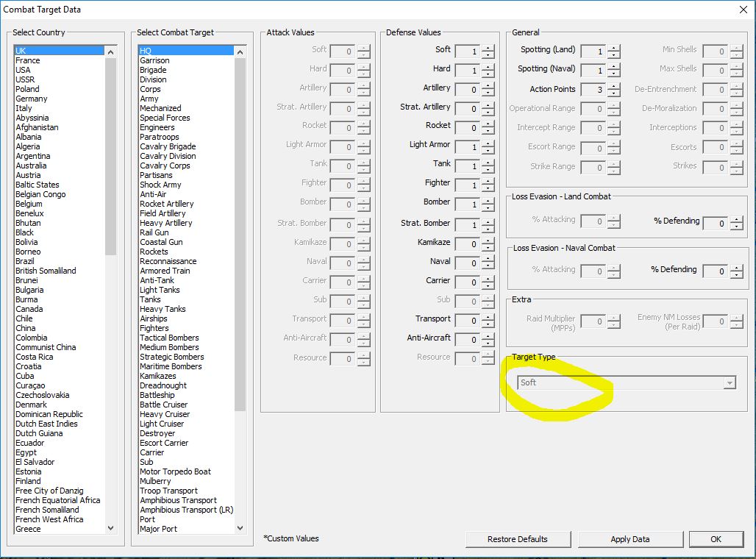This screenshot has height=559, width=756.
Task: Increase Soft defense value with up arrow
Action: tap(488, 48)
